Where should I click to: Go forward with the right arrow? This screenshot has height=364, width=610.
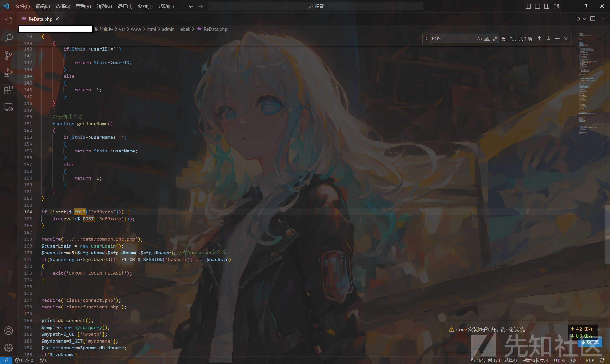200,6
